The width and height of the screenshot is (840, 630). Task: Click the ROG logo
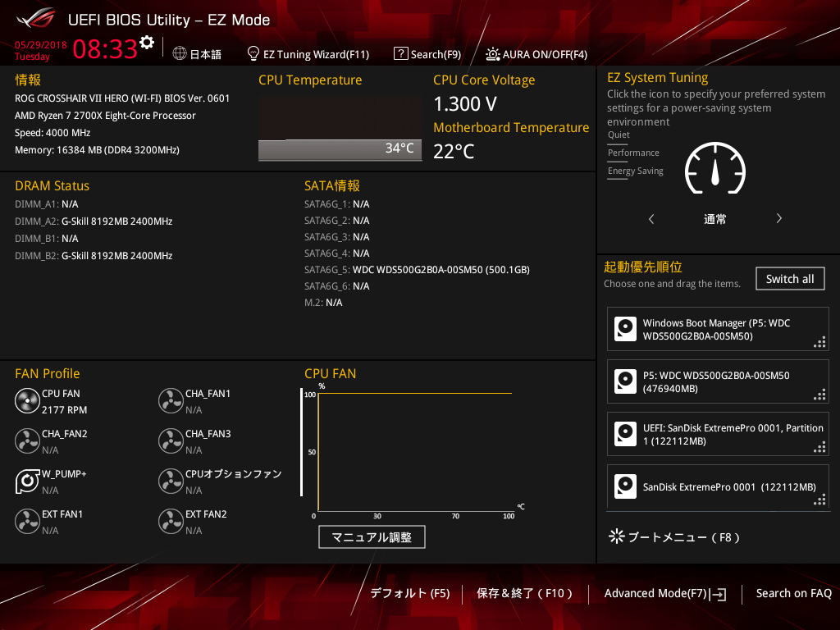click(36, 18)
